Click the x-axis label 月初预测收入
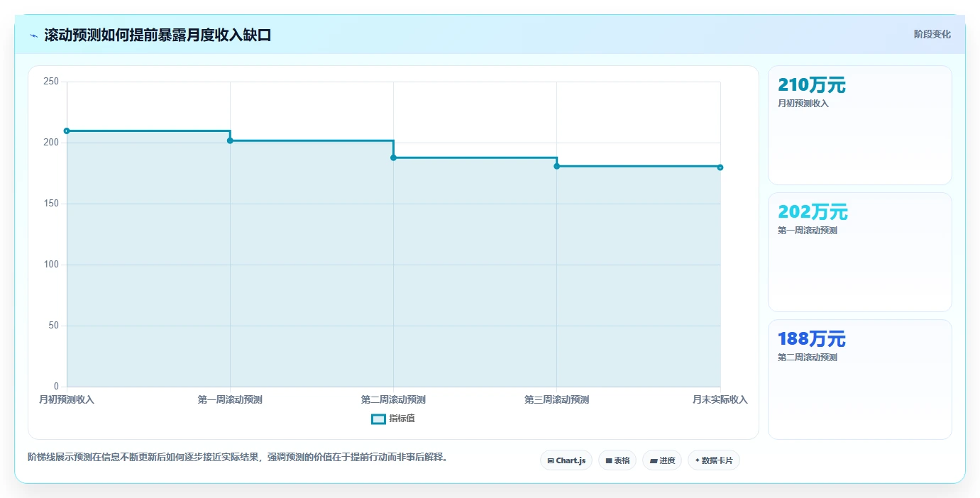The width and height of the screenshot is (980, 498). pos(67,400)
